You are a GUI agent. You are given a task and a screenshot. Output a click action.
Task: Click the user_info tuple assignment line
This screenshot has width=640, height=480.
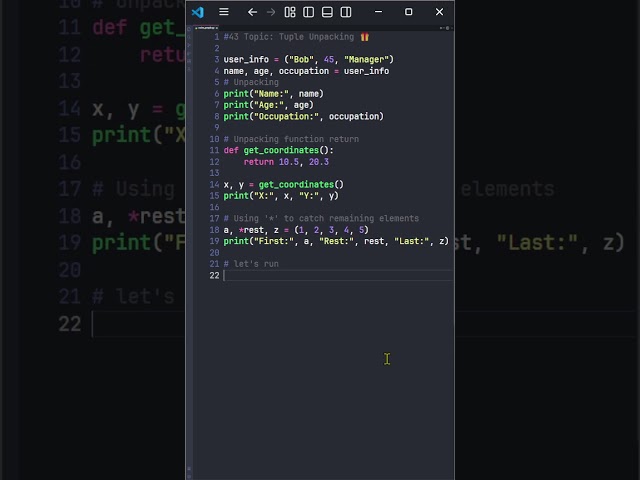click(309, 60)
